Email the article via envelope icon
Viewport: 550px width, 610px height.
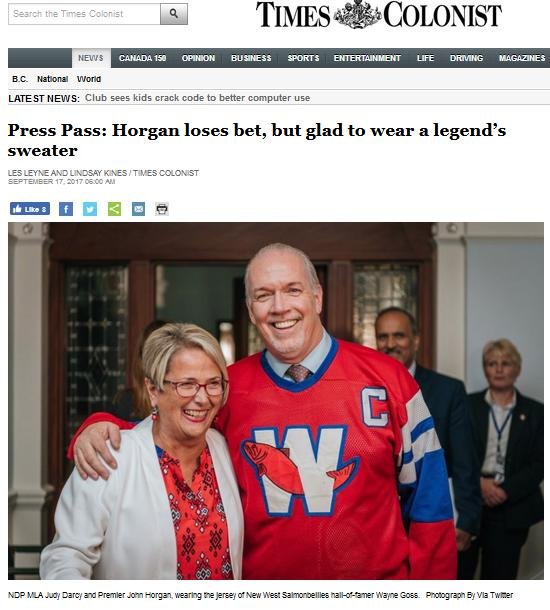pyautogui.click(x=138, y=209)
